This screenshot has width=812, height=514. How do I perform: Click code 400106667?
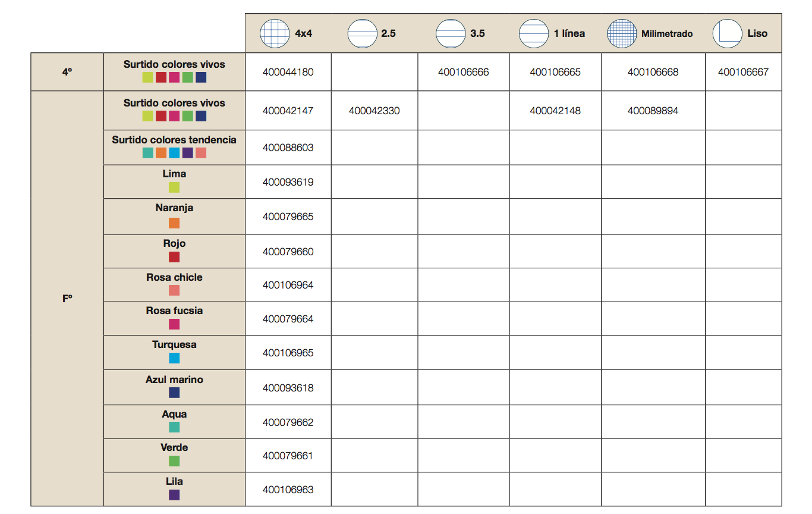[x=743, y=72]
